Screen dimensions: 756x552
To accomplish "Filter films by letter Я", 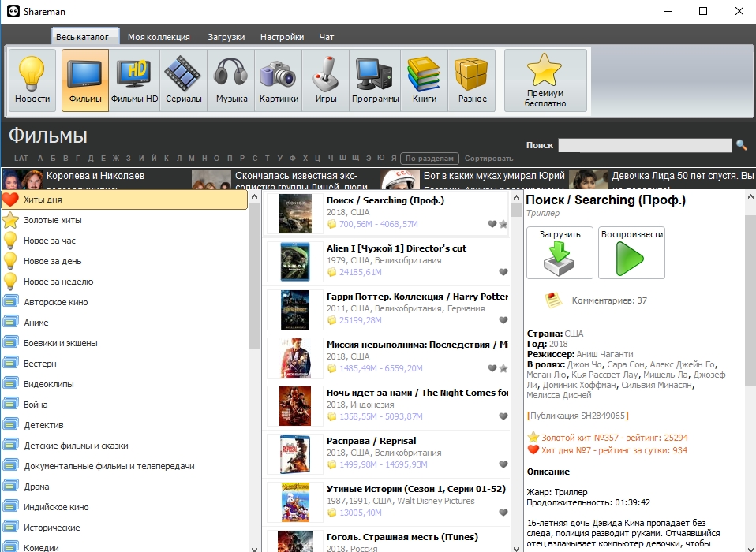I will pyautogui.click(x=394, y=158).
